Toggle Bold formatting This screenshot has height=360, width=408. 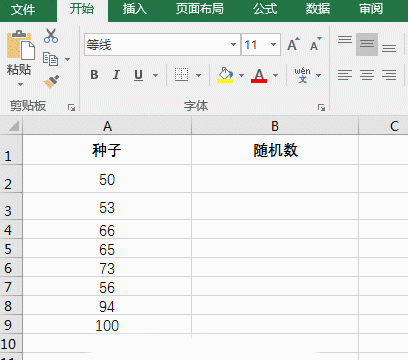coord(94,75)
